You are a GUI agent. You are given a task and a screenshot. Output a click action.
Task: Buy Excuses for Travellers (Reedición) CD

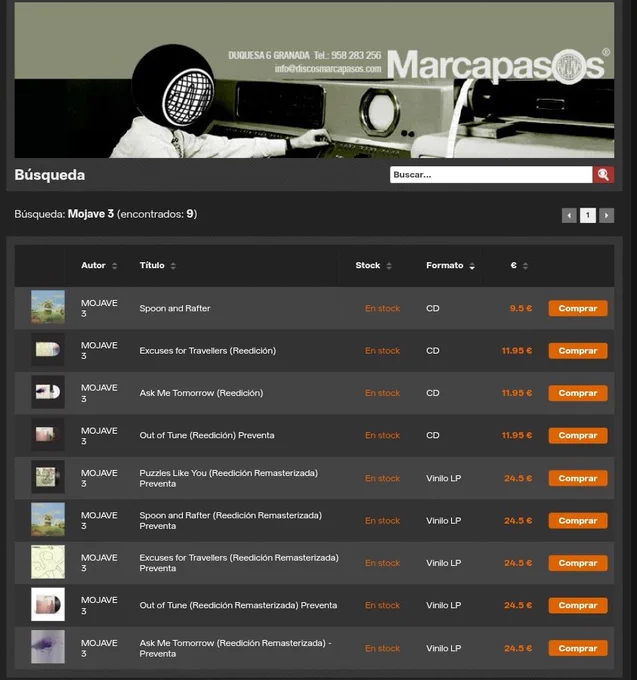pos(578,351)
